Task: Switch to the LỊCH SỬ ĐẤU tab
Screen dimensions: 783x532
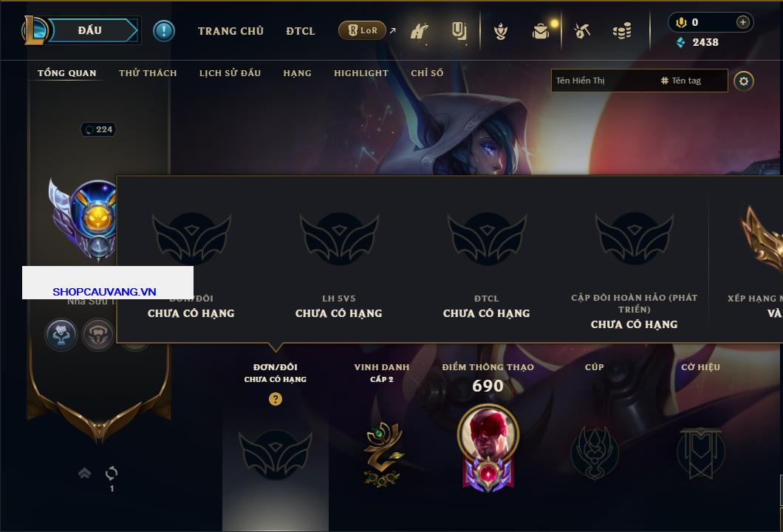Action: point(230,73)
